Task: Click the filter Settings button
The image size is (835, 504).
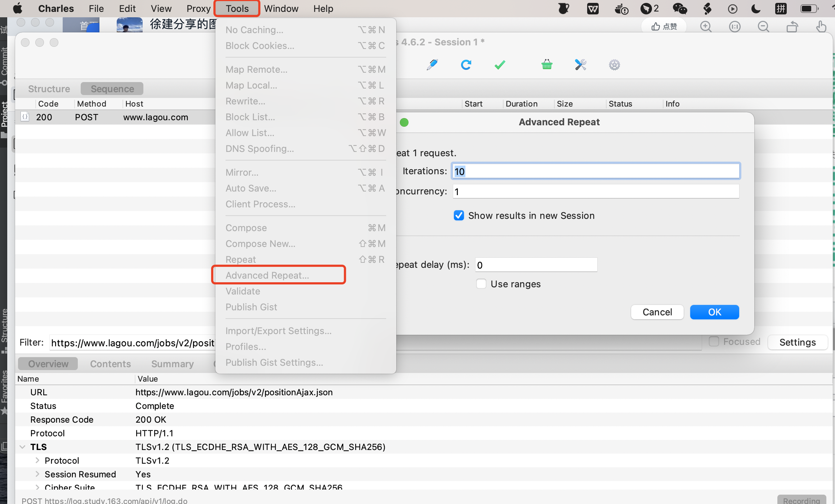Action: pos(798,342)
